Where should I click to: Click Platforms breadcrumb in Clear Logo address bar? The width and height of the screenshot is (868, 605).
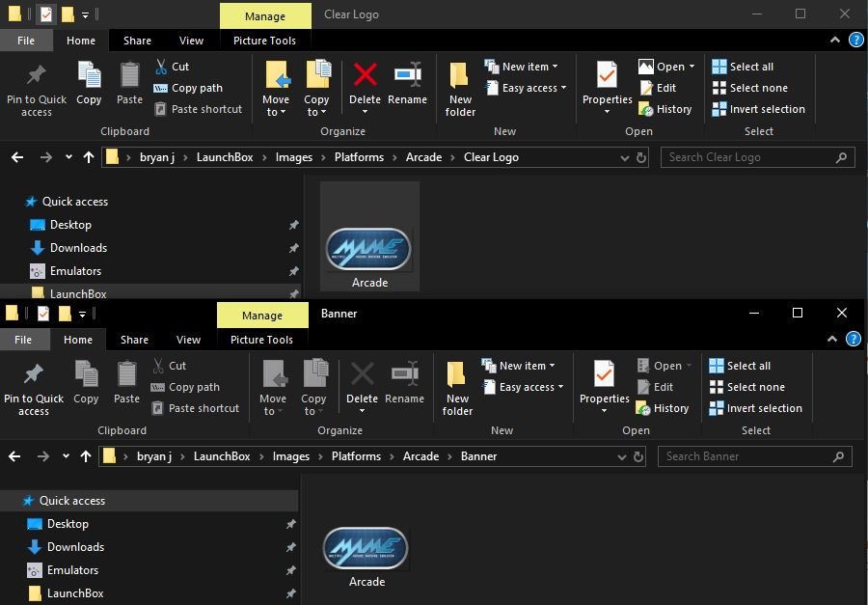click(x=359, y=157)
